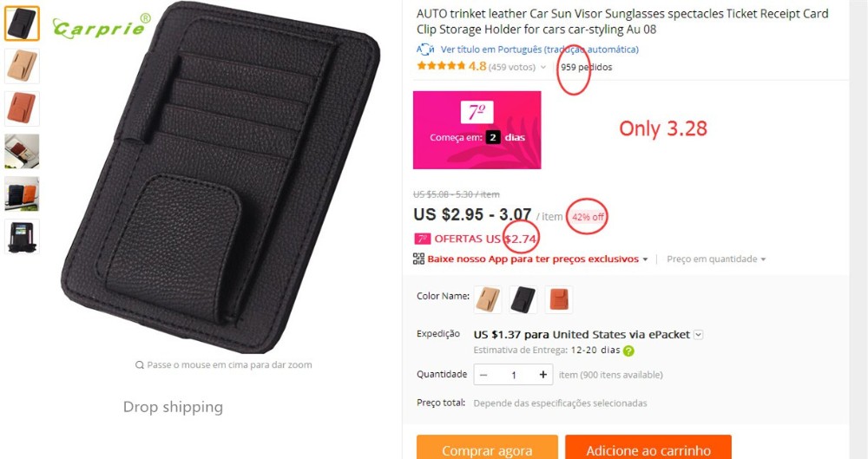Screen dimensions: 868x459
Task: Expand Baixe nosso App exclusive prices arrow
Action: [645, 259]
